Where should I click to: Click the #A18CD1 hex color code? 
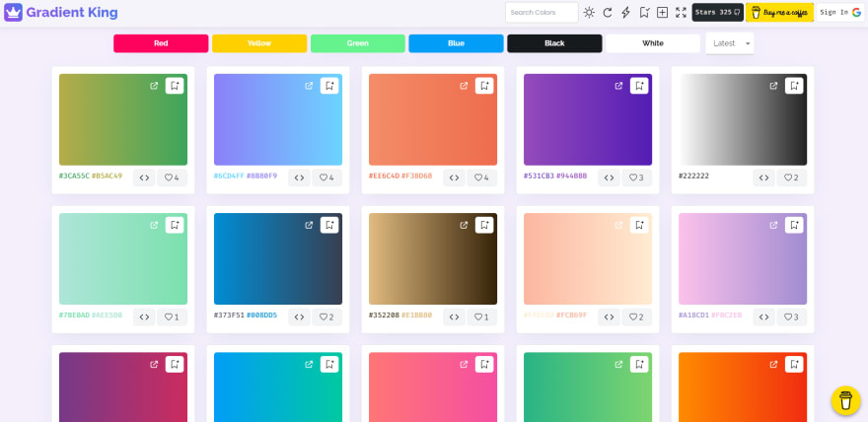coord(693,316)
